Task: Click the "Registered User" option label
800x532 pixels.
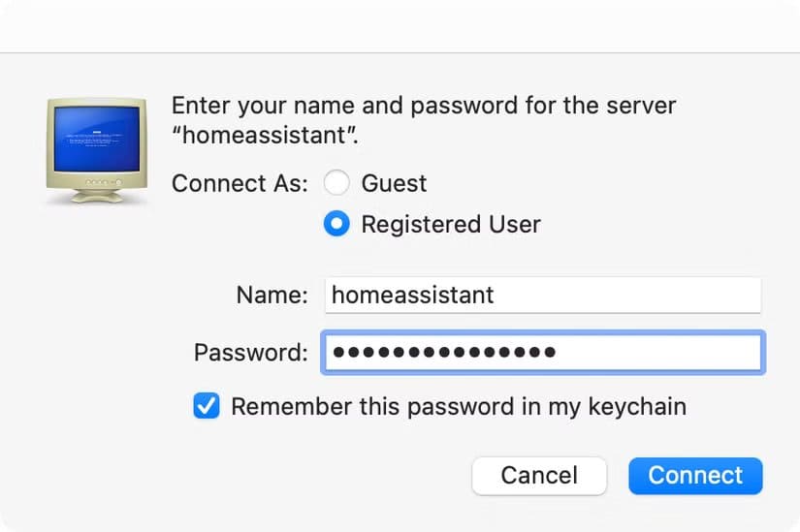Action: (x=451, y=225)
